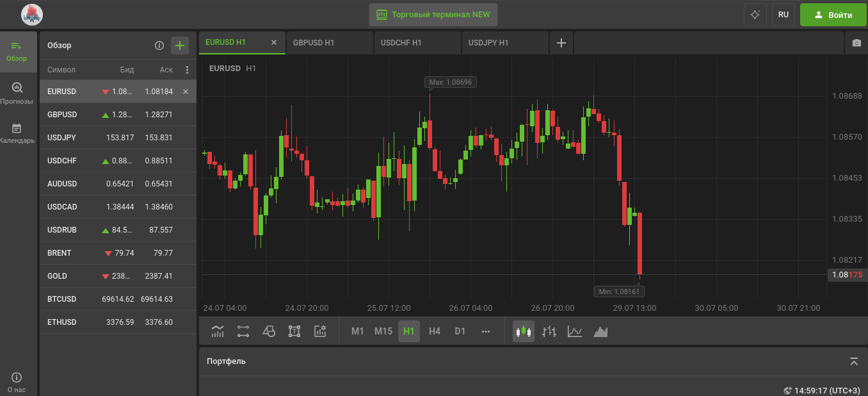
Task: Expand the Портфель panel
Action: point(854,361)
